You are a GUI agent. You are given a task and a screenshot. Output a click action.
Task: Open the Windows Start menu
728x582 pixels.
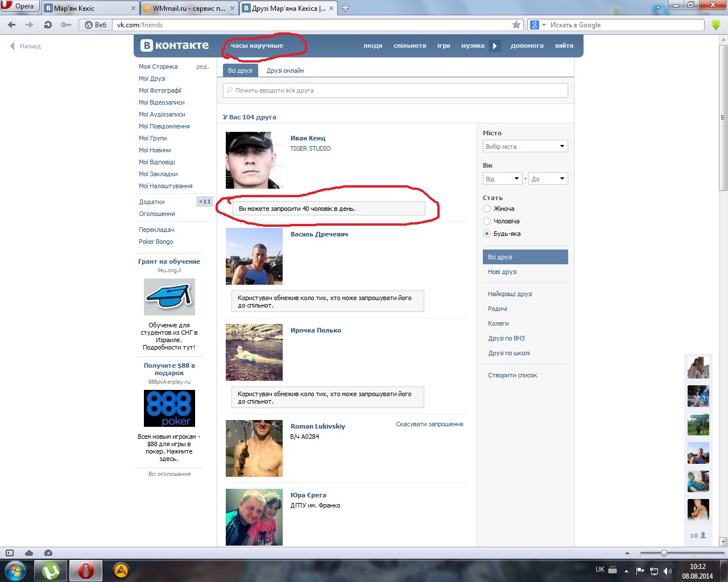click(x=15, y=570)
